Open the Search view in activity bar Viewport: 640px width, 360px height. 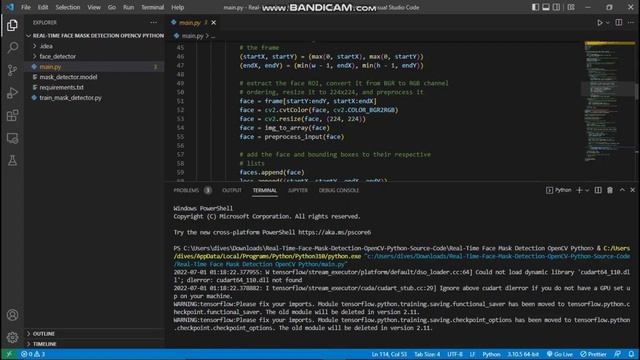(x=12, y=48)
